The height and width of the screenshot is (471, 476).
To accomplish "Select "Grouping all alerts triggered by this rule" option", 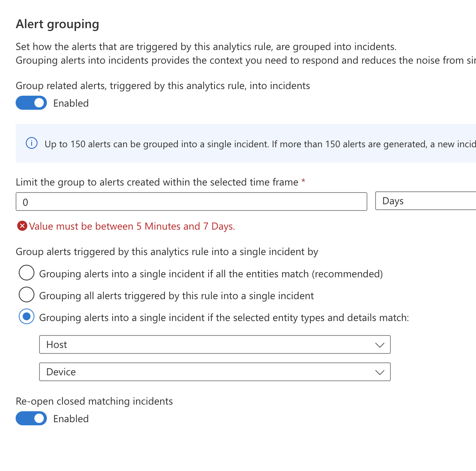I will (x=26, y=294).
